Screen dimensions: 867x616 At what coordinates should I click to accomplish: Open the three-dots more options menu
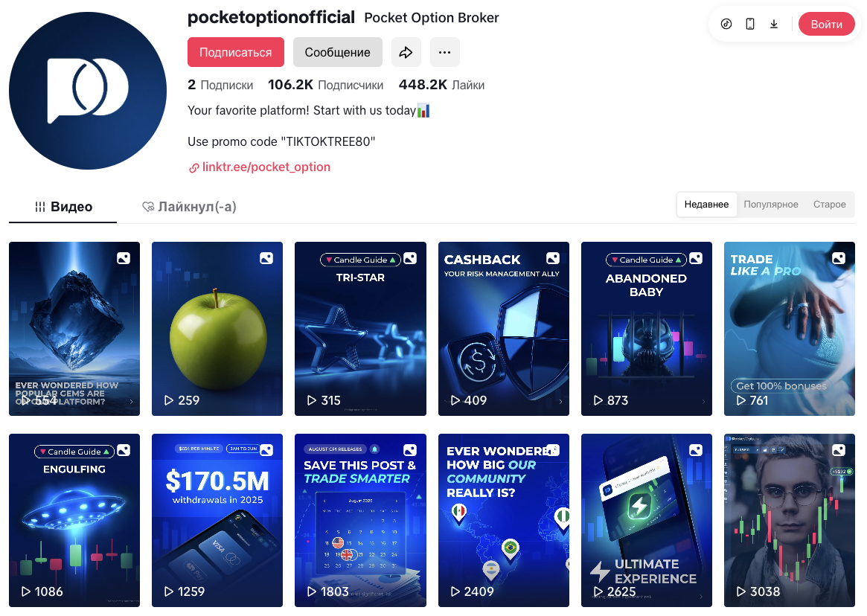(x=444, y=52)
